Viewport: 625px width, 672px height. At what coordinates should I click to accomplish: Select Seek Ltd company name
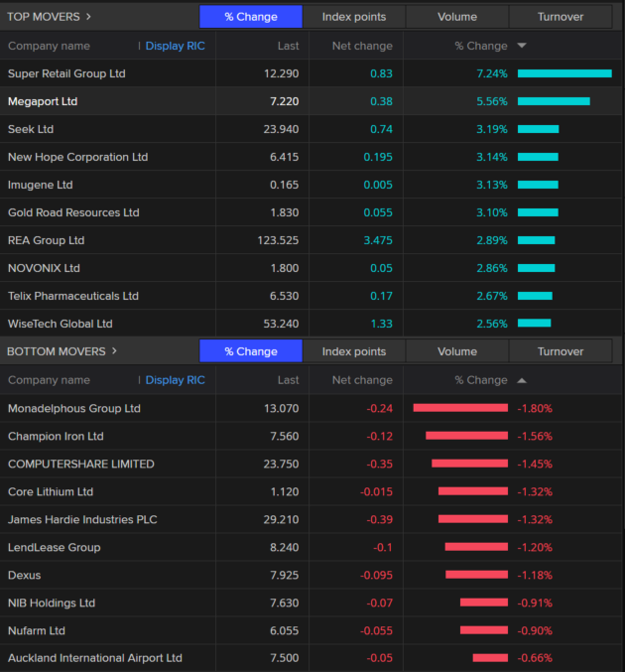click(31, 129)
